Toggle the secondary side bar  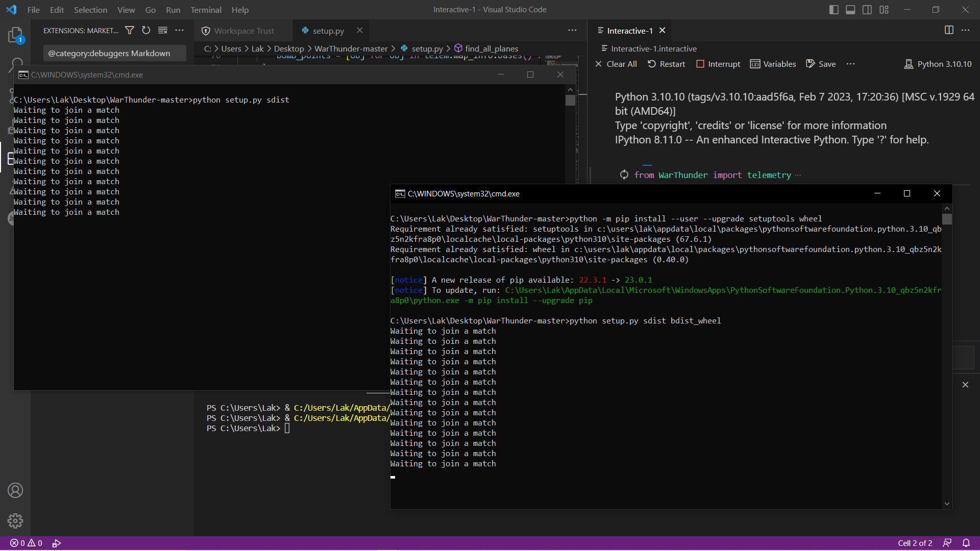click(867, 9)
